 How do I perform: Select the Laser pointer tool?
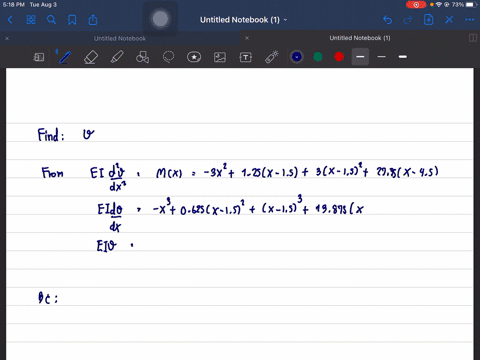pos(272,57)
